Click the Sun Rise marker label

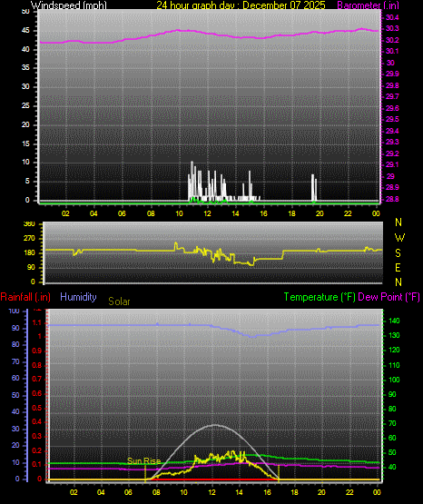[x=144, y=461]
